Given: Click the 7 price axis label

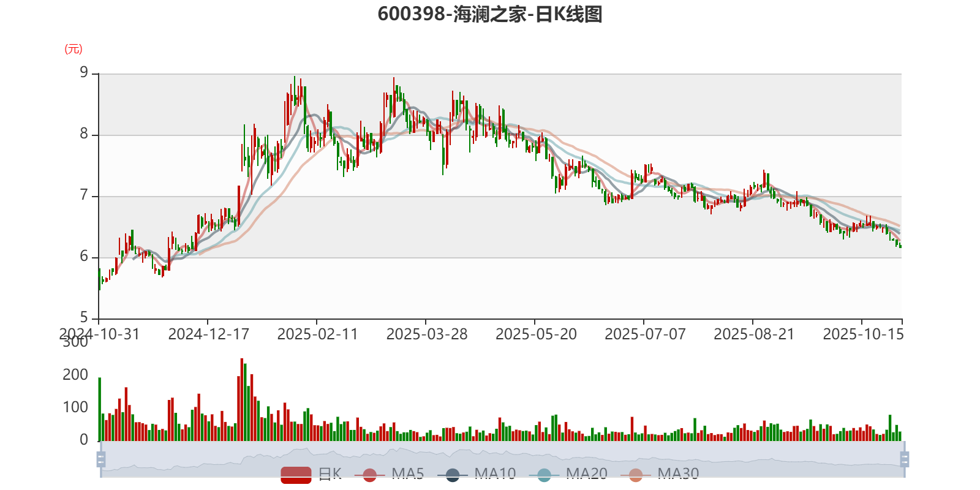Looking at the screenshot, I should click(x=84, y=195).
